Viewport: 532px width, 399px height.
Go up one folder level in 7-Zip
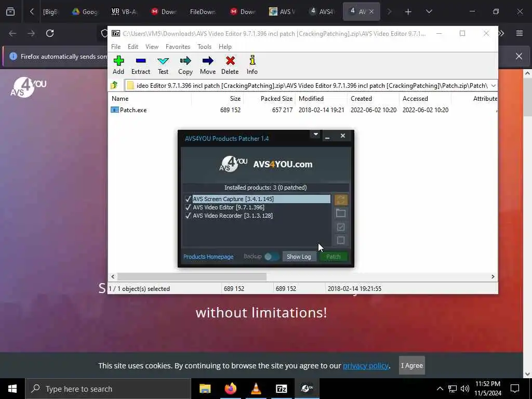[114, 85]
